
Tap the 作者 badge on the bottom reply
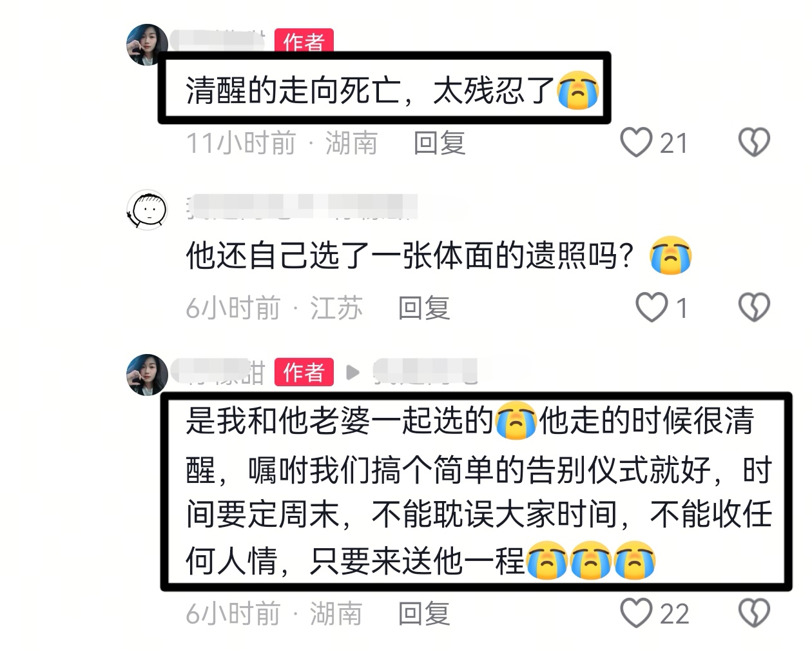[x=304, y=372]
